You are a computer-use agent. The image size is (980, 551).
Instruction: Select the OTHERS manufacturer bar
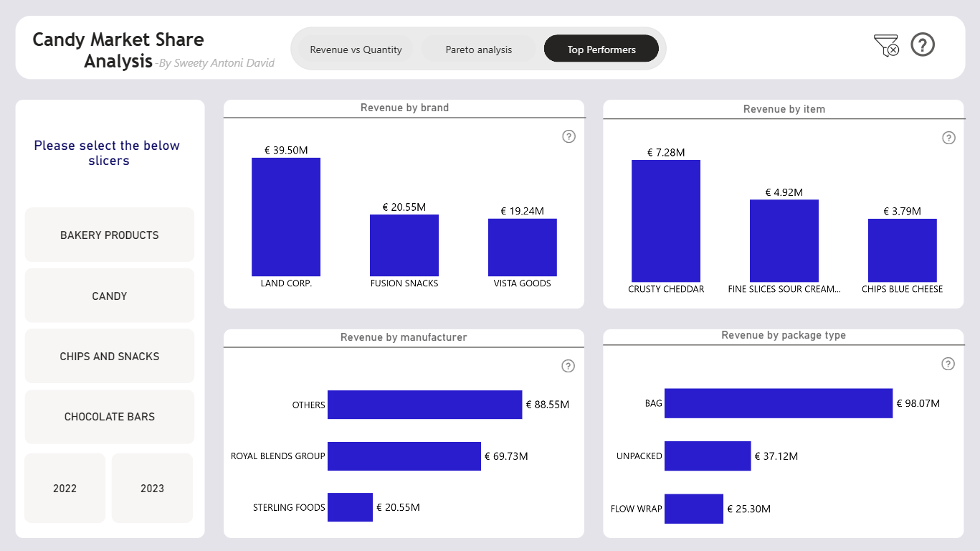point(424,405)
